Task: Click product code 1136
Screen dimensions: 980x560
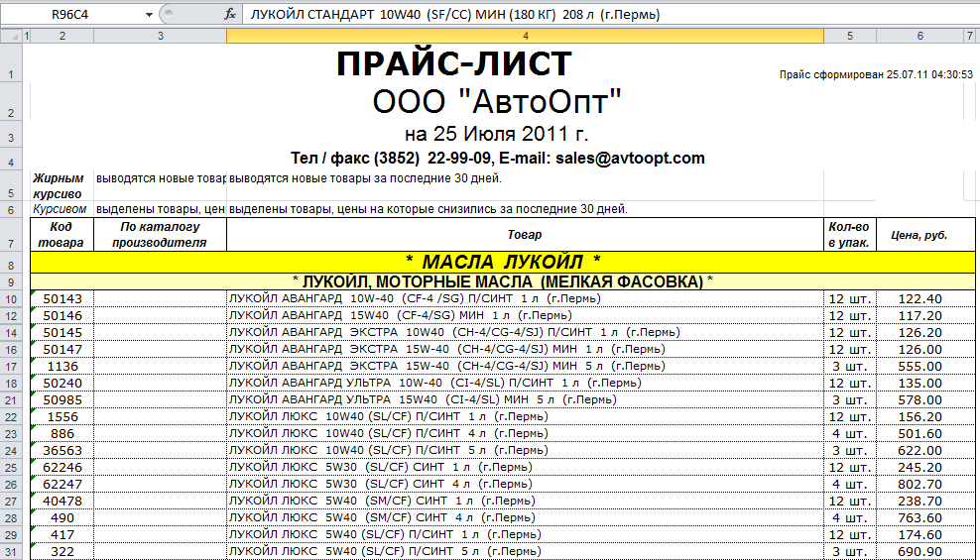Action: coord(62,367)
